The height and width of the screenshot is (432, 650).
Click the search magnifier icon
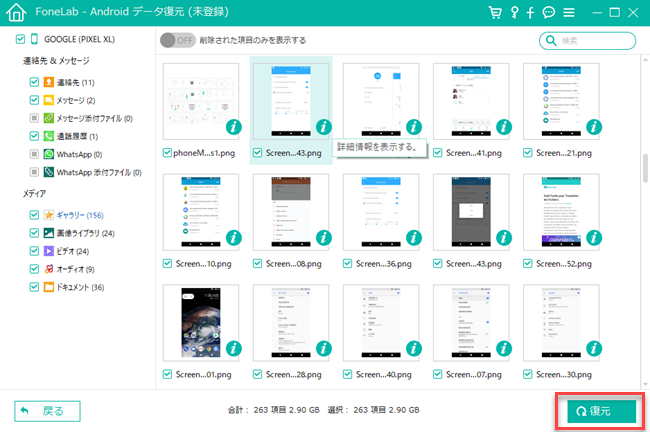tap(551, 41)
